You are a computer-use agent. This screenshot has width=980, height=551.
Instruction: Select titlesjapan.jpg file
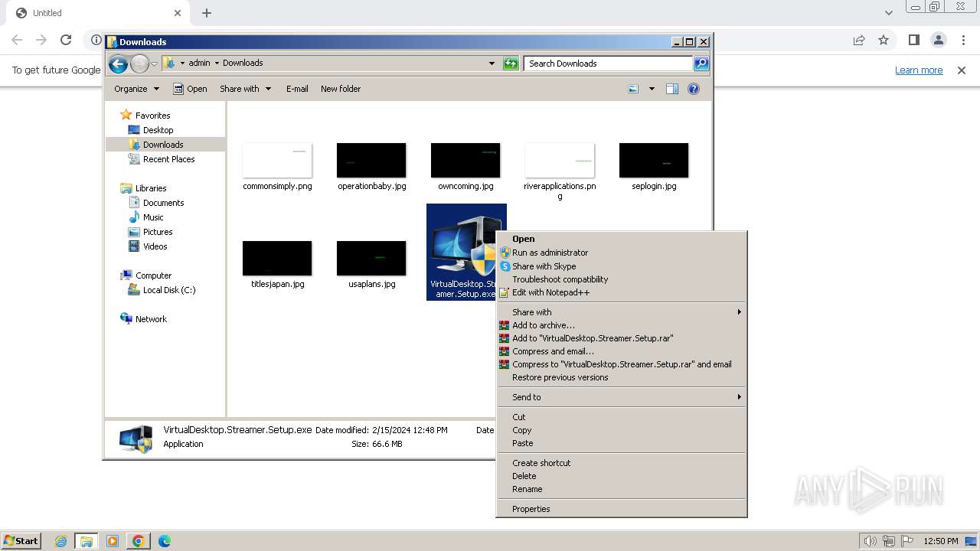(x=277, y=265)
